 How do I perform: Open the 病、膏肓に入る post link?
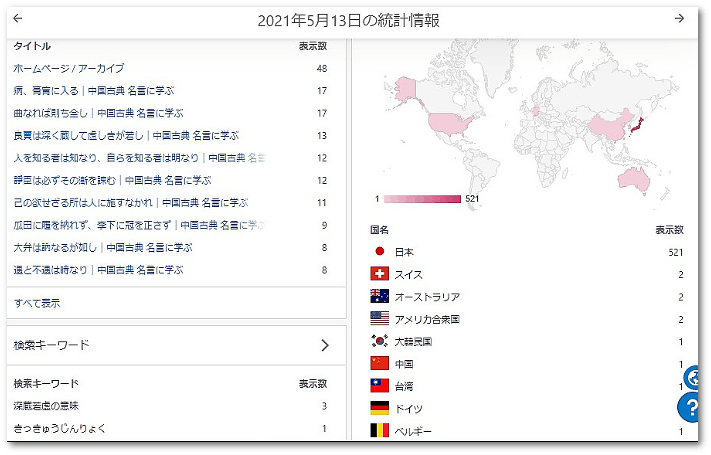click(98, 91)
